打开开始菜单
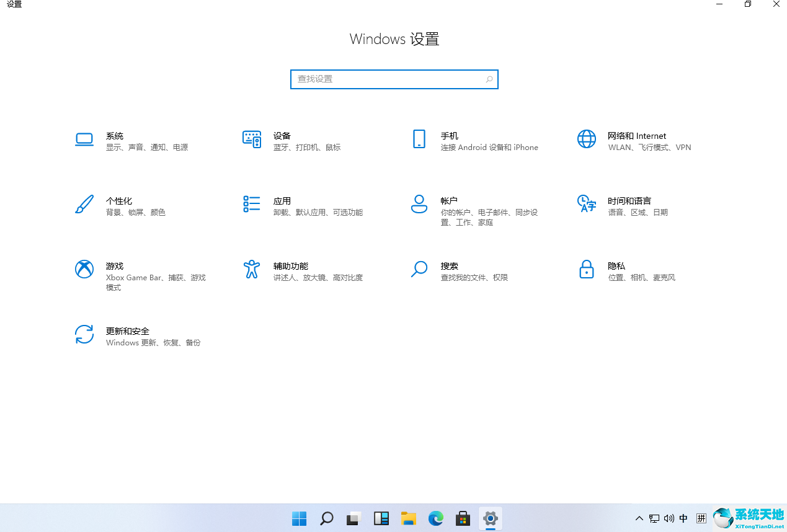The height and width of the screenshot is (532, 787). [299, 518]
